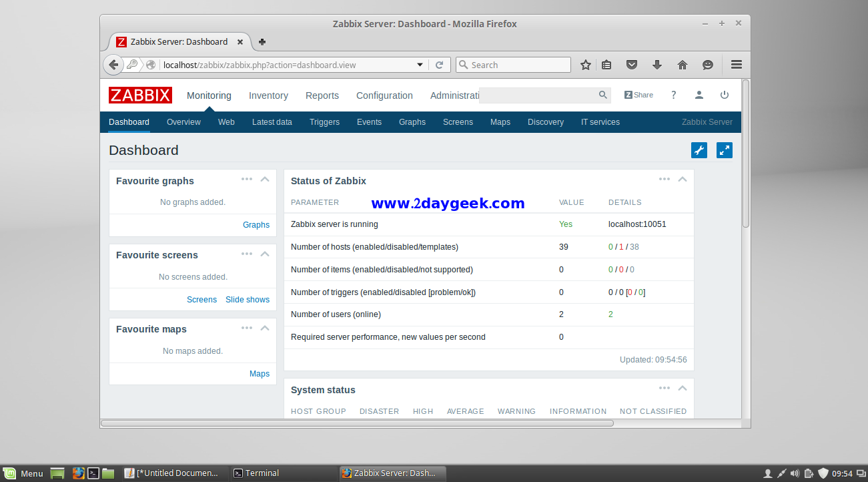The width and height of the screenshot is (868, 482).
Task: Collapse the Status of Zabbix widget
Action: [x=683, y=179]
